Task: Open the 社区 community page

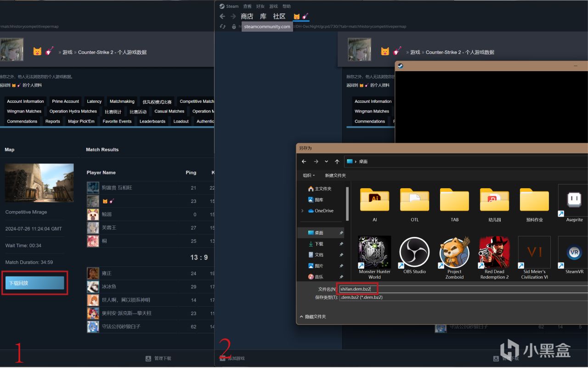Action: [279, 17]
